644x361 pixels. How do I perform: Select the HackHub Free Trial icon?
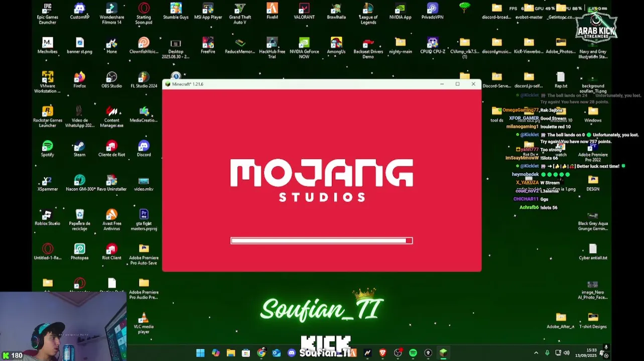272,48
